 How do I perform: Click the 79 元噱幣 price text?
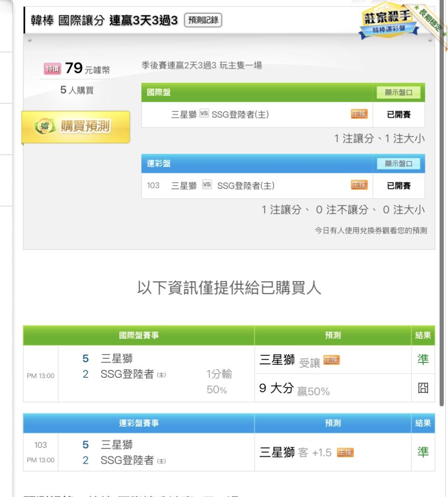[87, 68]
